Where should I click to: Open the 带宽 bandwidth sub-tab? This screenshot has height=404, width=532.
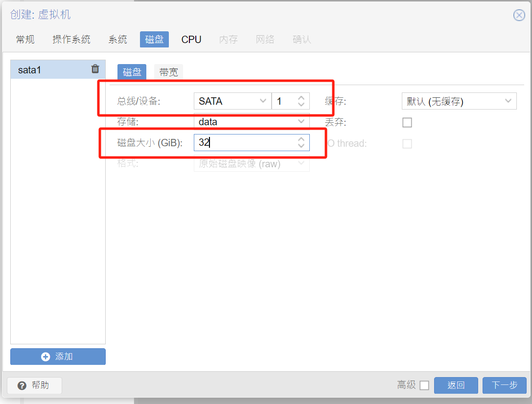[168, 72]
